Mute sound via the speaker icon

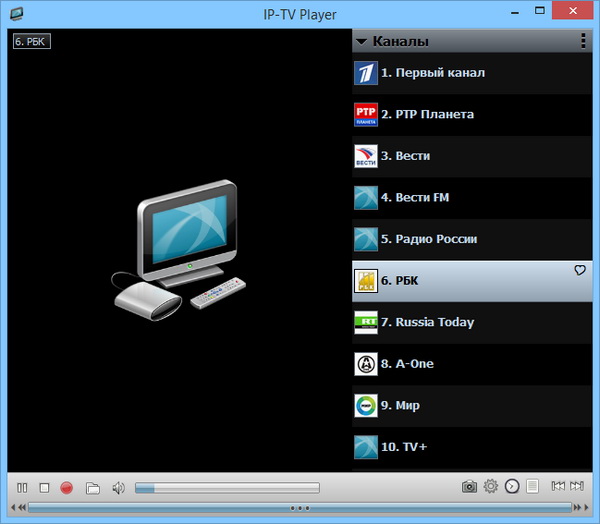[118, 487]
